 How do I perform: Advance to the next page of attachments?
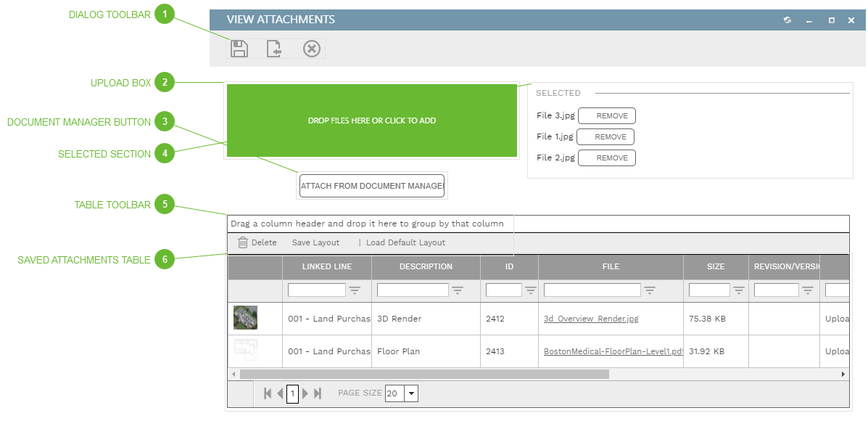click(305, 393)
